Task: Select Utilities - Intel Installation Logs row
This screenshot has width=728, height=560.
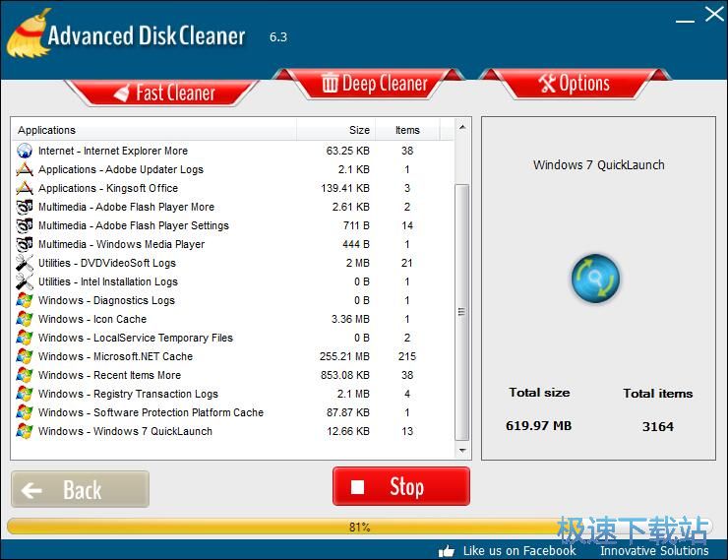Action: pyautogui.click(x=232, y=281)
